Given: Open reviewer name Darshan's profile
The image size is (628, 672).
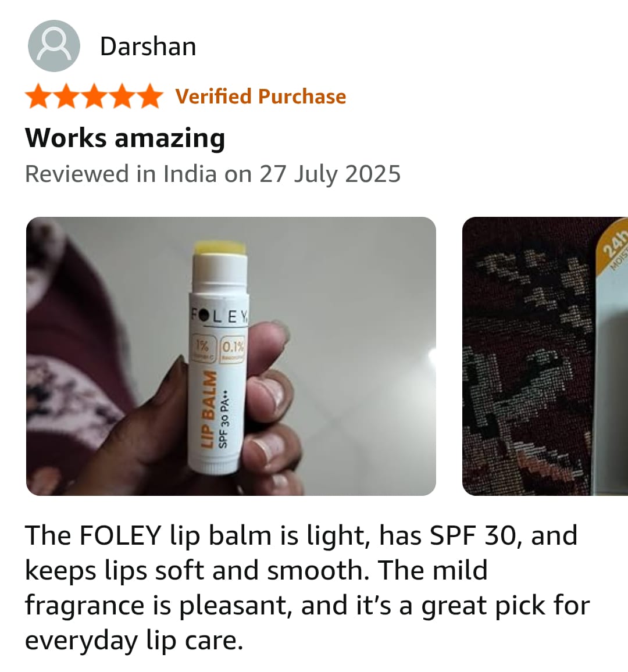Looking at the screenshot, I should (x=148, y=47).
